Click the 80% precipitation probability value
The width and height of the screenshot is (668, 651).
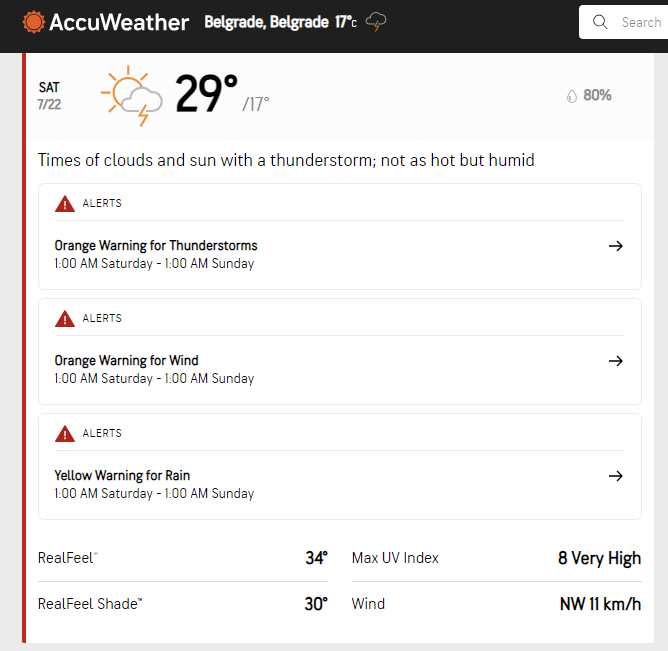pos(597,96)
